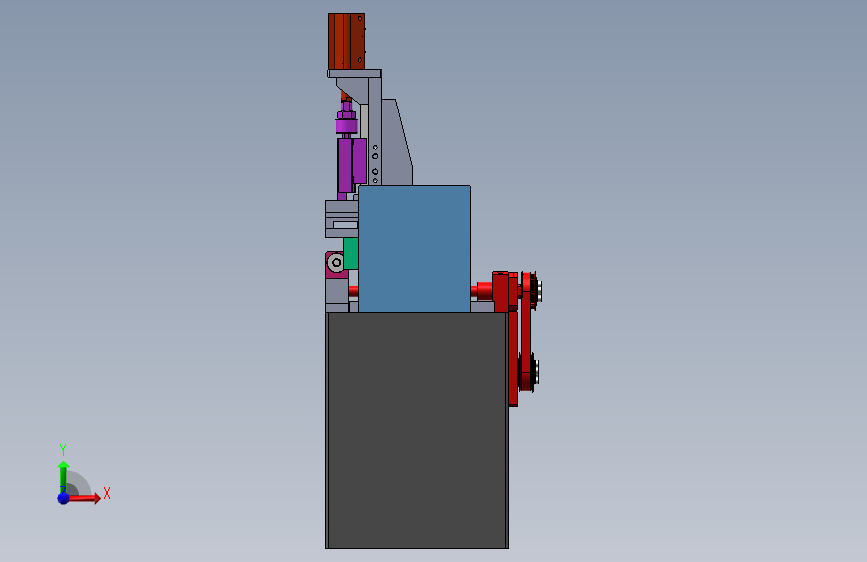Select the gray circular shaft end in the magenta block
The image size is (867, 562).
pyautogui.click(x=336, y=263)
